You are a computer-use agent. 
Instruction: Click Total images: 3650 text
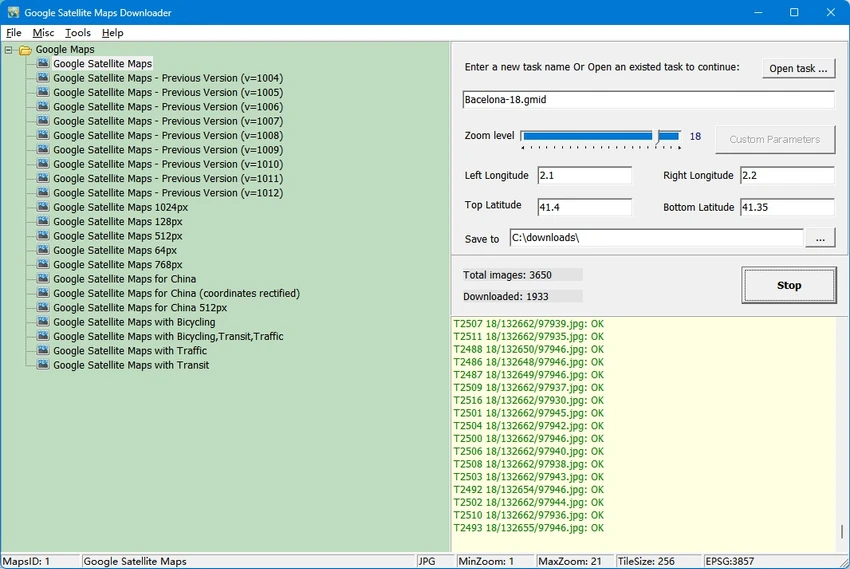click(507, 275)
